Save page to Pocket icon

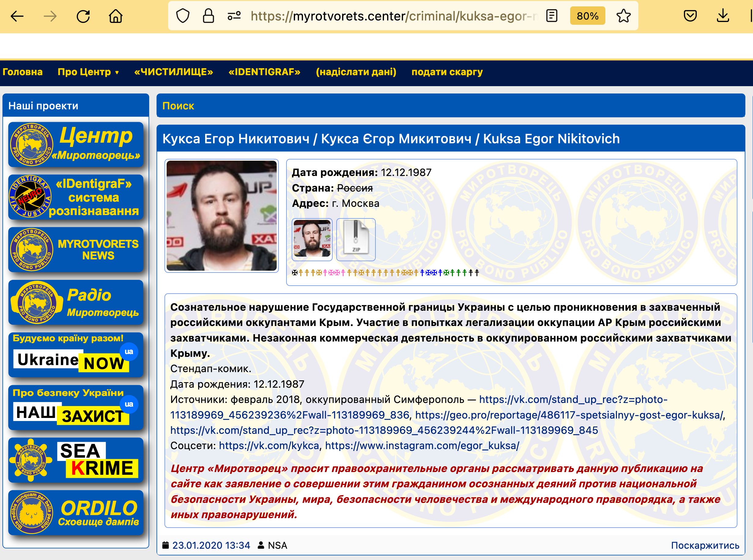tap(690, 16)
